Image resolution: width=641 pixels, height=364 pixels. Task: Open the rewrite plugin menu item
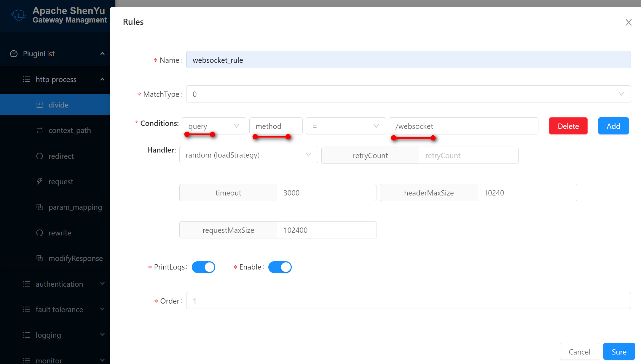click(60, 233)
